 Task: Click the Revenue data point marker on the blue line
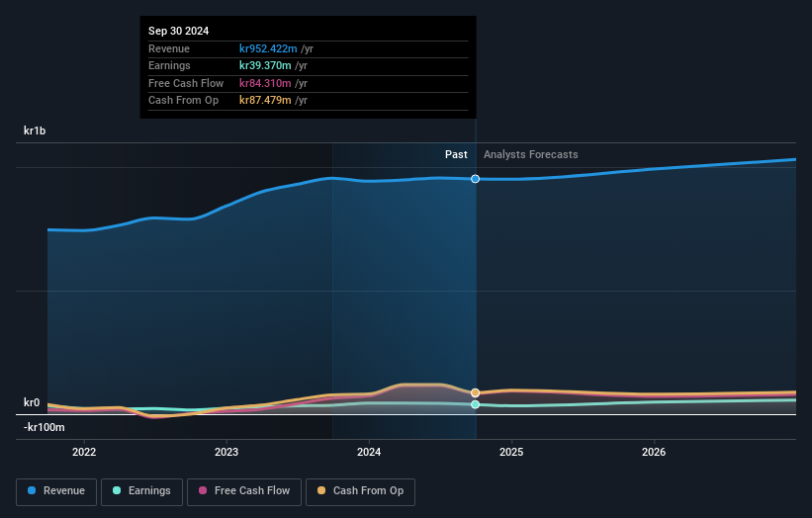click(x=476, y=179)
